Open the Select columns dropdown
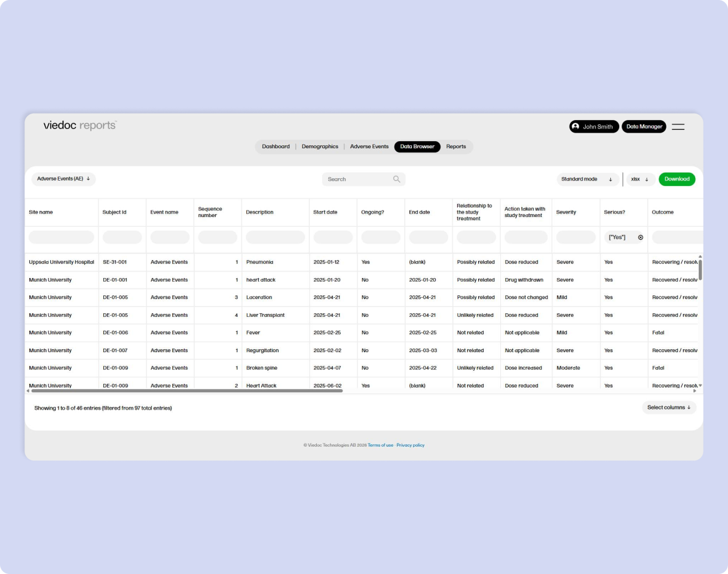This screenshot has height=574, width=728. tap(669, 407)
